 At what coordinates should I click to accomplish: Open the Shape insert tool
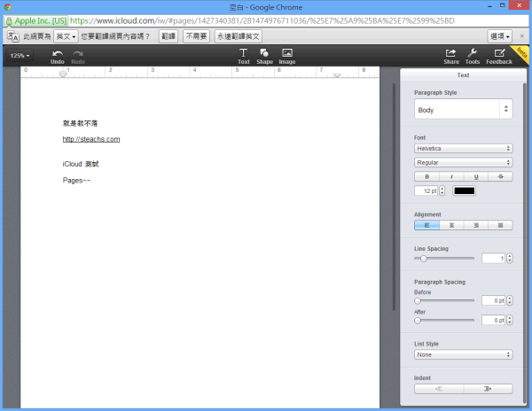pyautogui.click(x=264, y=56)
